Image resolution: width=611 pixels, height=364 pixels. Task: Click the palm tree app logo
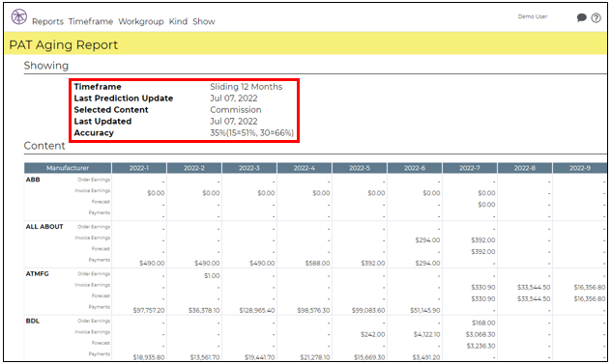coord(18,16)
